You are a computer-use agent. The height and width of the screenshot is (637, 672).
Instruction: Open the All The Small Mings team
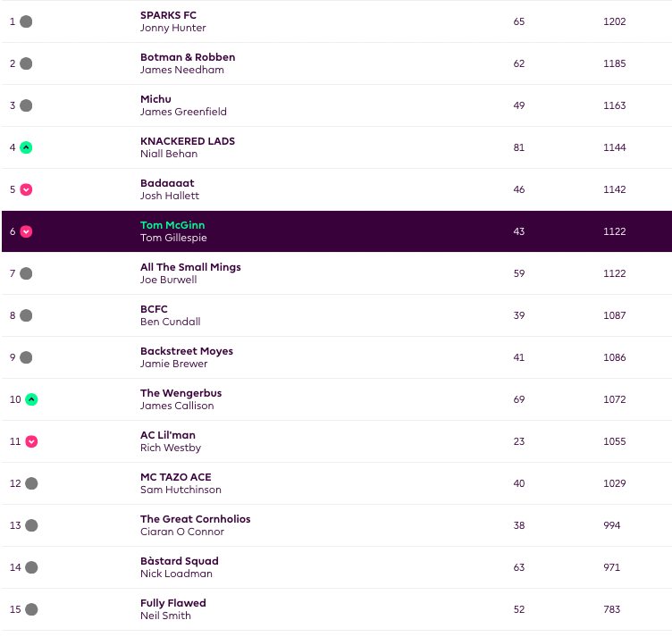point(190,267)
